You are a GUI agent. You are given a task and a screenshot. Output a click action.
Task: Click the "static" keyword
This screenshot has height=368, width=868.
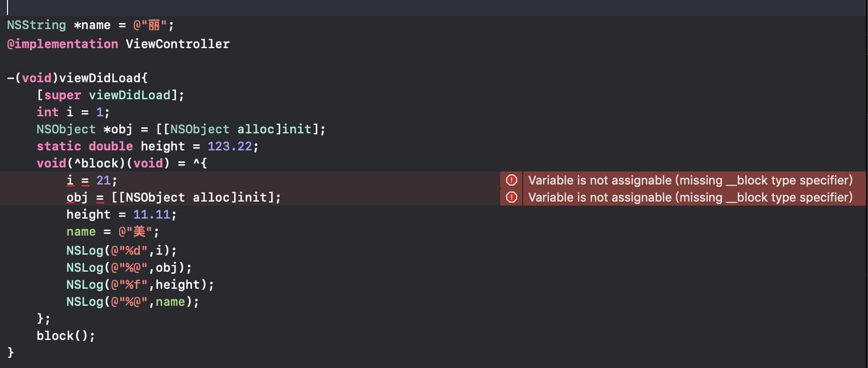point(59,146)
